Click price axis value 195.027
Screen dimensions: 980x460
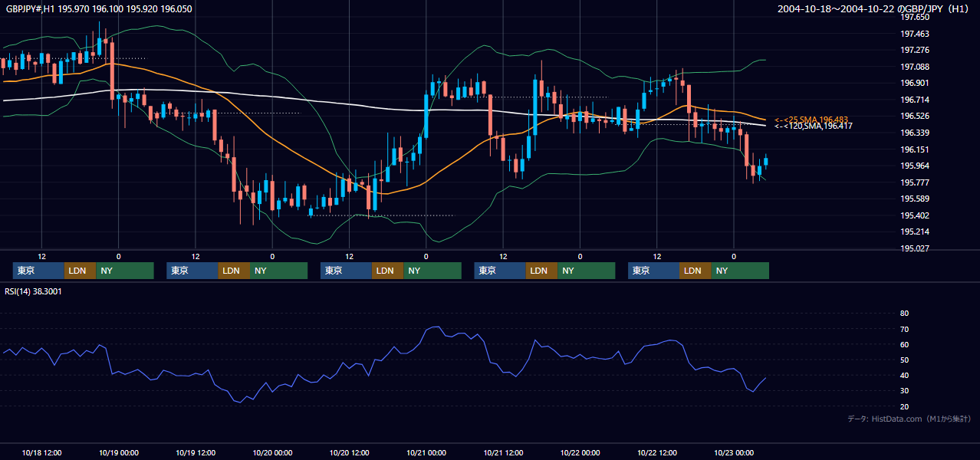[x=915, y=248]
